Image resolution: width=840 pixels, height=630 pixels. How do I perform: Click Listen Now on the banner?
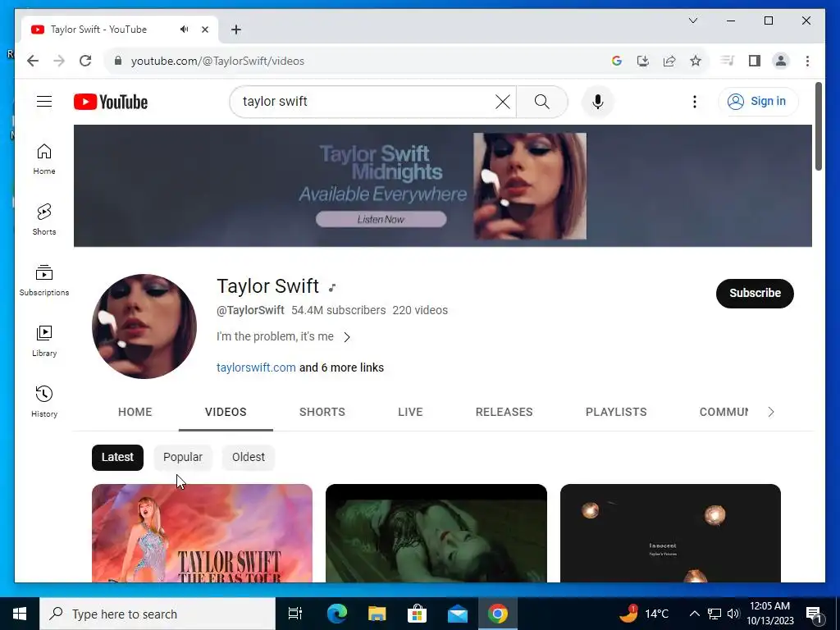click(381, 219)
